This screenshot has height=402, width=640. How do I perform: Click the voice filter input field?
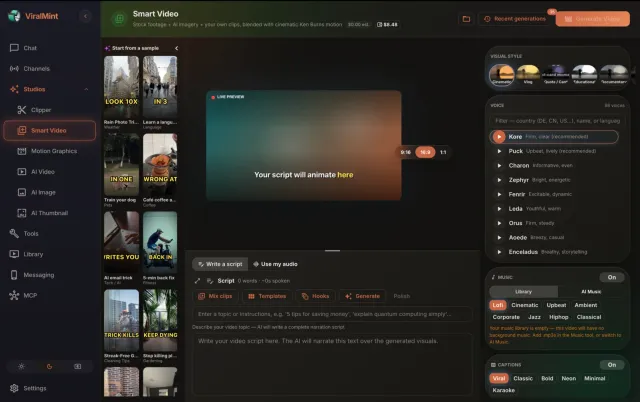pyautogui.click(x=557, y=121)
